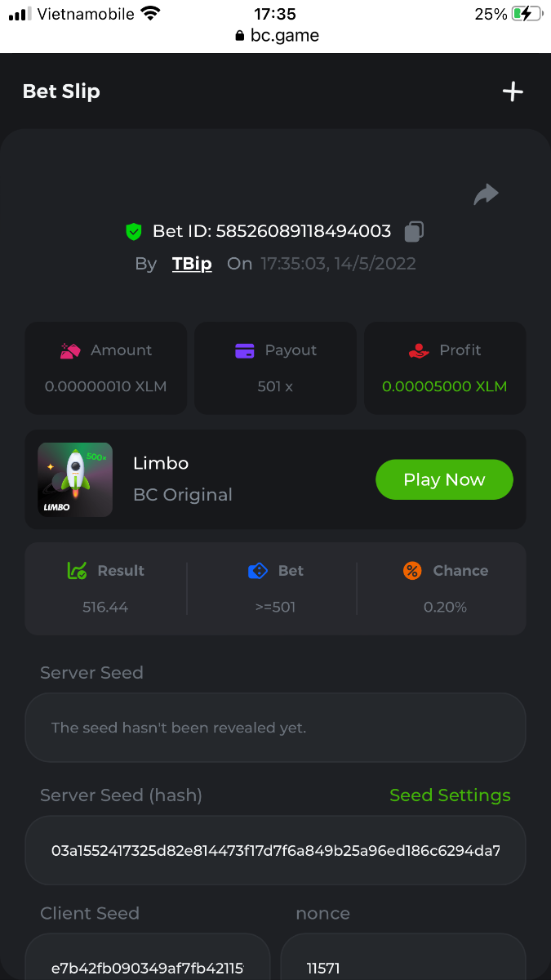Tap the share arrow icon
This screenshot has height=980, width=551.
coord(486,194)
